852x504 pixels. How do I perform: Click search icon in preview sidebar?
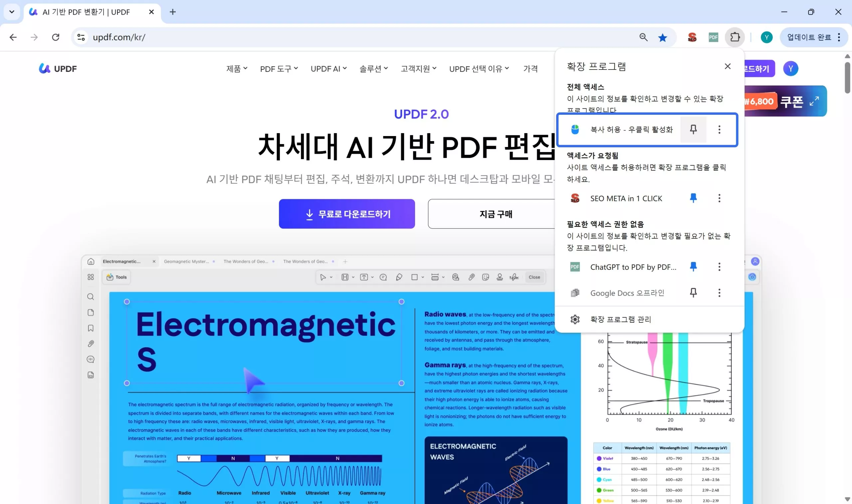(91, 296)
